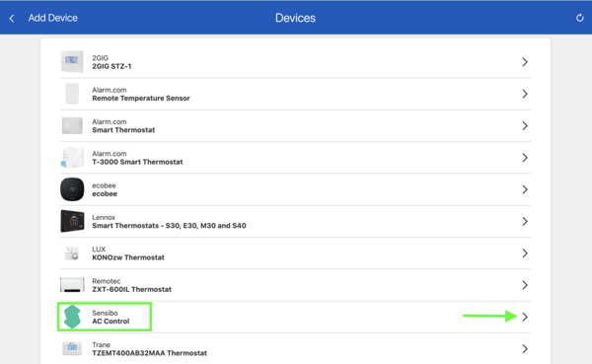Click the round black ecobee thermostat icon

(x=72, y=189)
